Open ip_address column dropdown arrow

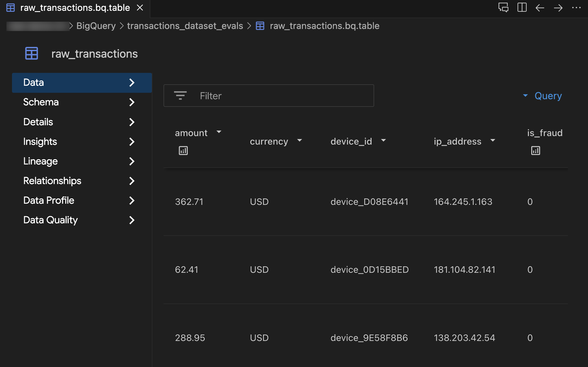point(493,140)
